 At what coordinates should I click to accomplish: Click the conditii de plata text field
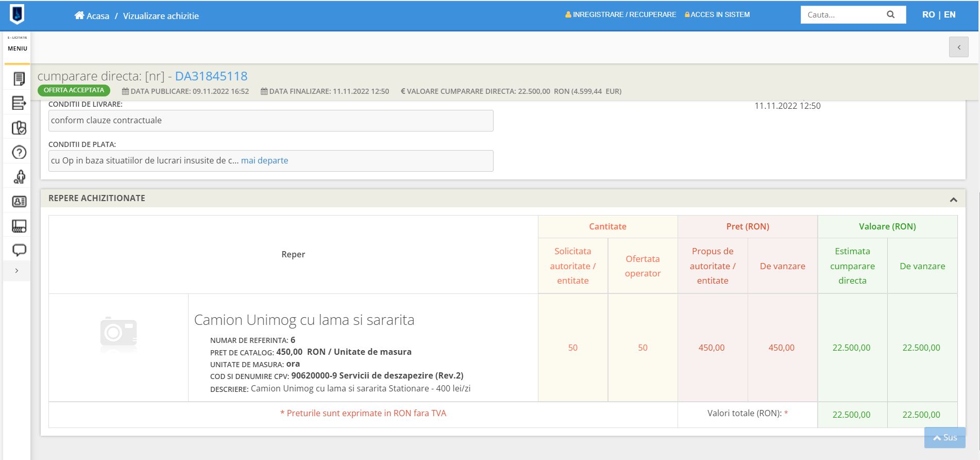point(271,161)
